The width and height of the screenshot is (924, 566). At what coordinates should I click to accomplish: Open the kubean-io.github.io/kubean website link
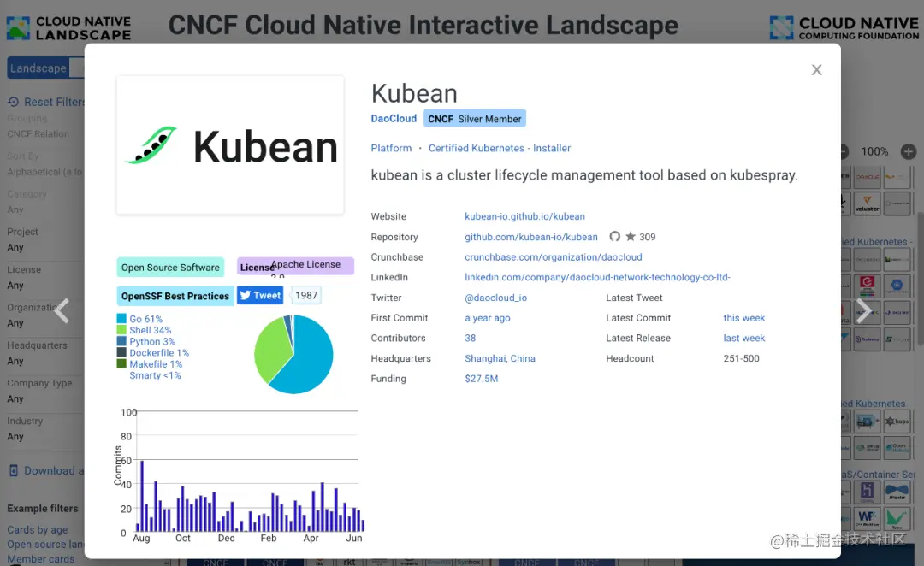(524, 217)
